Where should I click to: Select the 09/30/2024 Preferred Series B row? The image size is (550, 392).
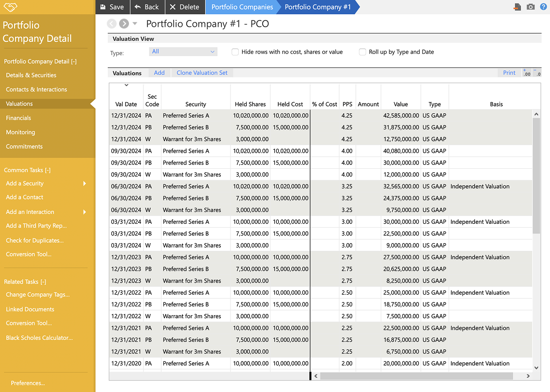[x=320, y=163]
